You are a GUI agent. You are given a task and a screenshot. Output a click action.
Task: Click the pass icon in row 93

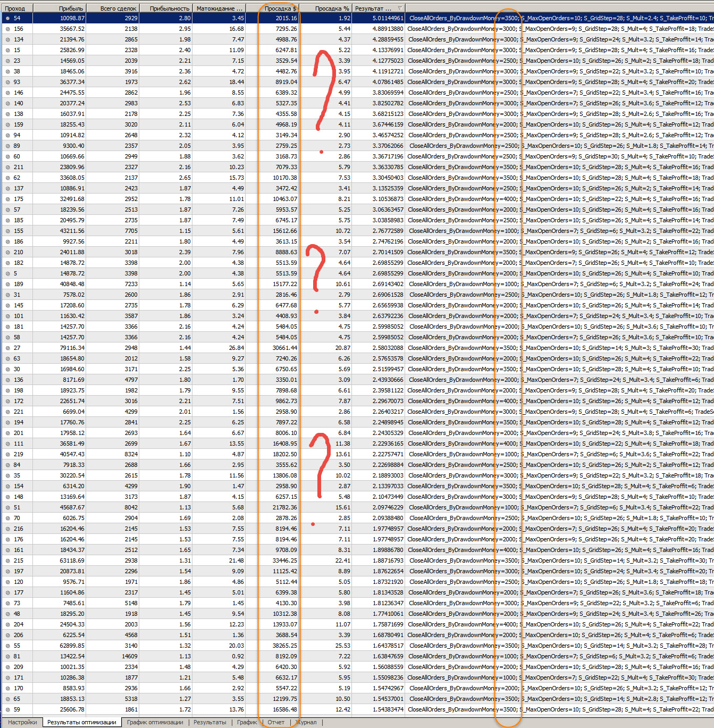(7, 82)
